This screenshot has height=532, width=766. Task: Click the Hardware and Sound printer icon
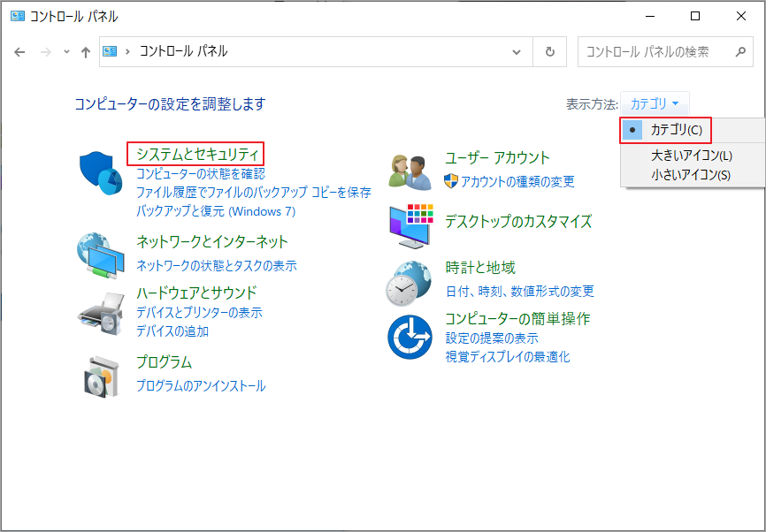click(x=101, y=312)
